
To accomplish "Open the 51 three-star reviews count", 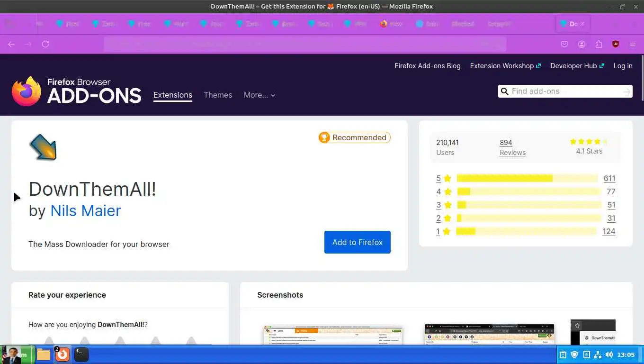I will [x=611, y=205].
